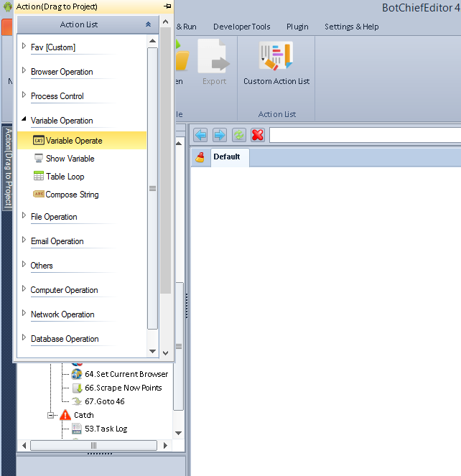Collapse the Catch tree node

pos(51,415)
